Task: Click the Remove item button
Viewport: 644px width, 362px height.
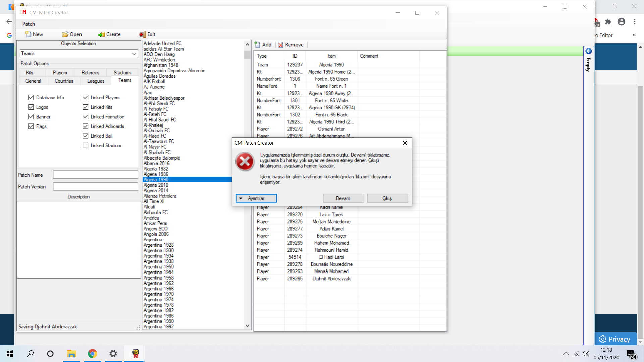Action: pyautogui.click(x=291, y=45)
